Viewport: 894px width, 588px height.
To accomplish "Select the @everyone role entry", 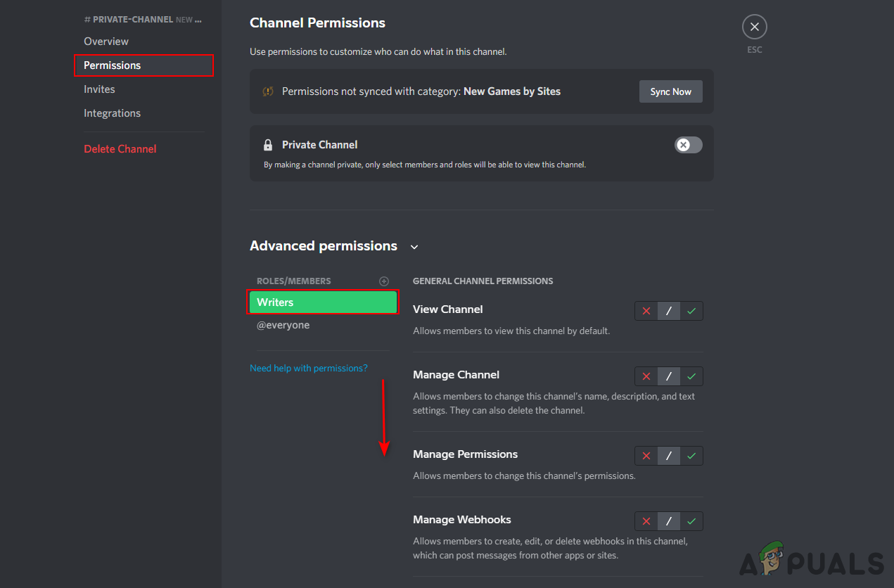I will tap(283, 325).
